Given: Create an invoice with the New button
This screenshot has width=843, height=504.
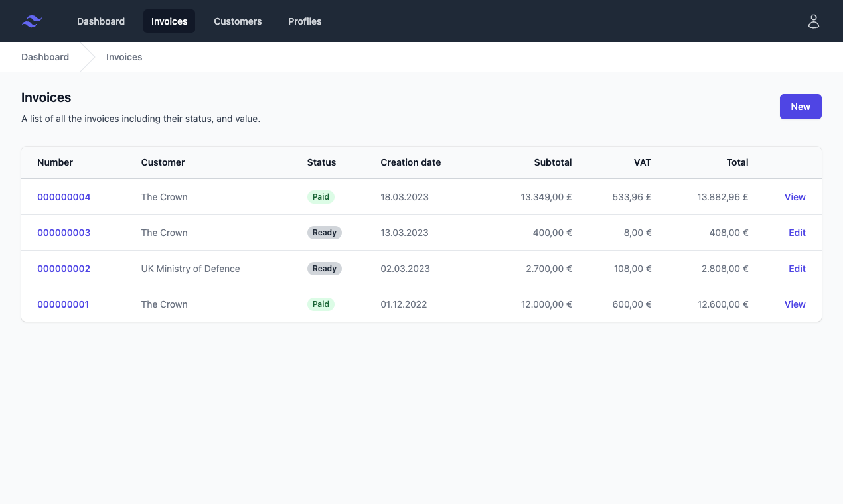Looking at the screenshot, I should 801,107.
